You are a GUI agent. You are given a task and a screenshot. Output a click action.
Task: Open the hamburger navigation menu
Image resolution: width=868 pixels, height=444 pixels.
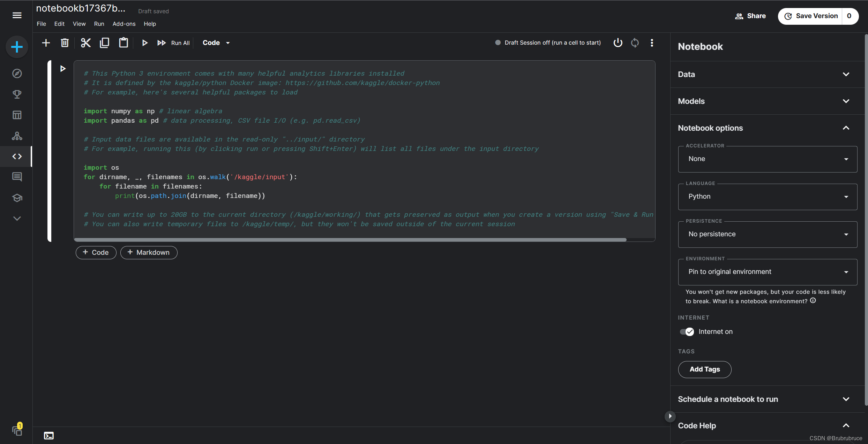17,15
